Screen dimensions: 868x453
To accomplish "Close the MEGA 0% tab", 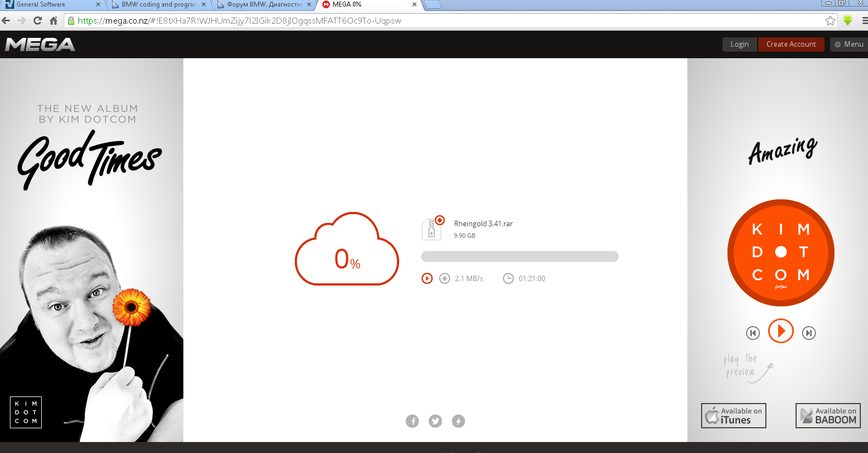I will 415,4.
